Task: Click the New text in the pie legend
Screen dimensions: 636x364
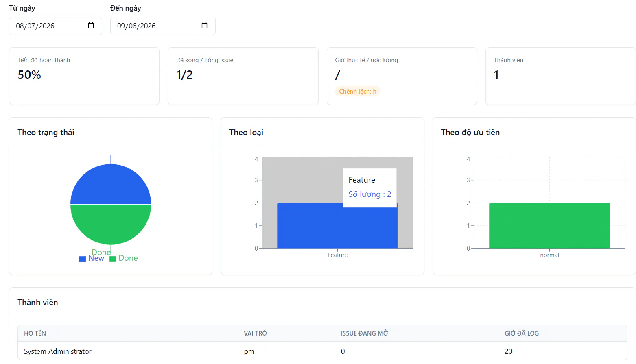Action: [96, 258]
